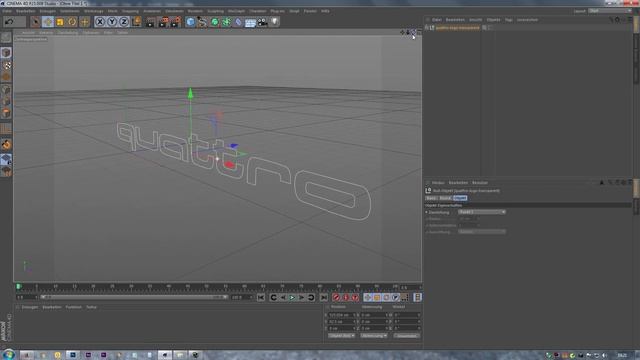Click the purple deformer icon

pyautogui.click(x=238, y=22)
